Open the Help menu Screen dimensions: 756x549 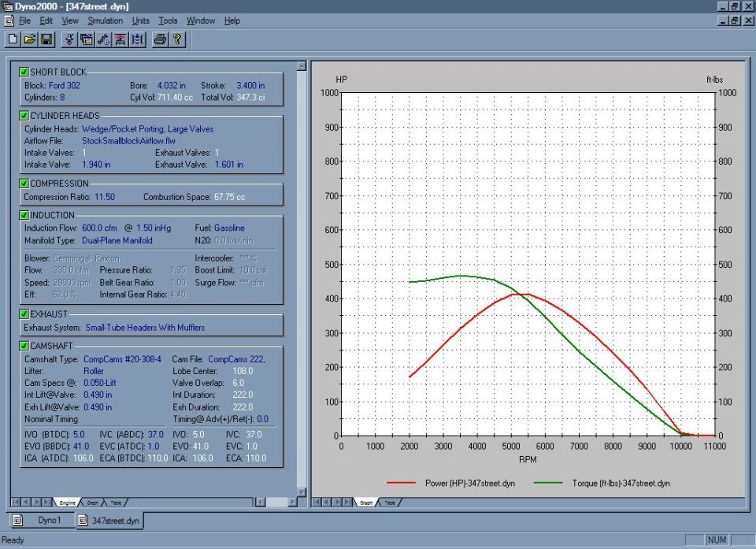tap(232, 20)
